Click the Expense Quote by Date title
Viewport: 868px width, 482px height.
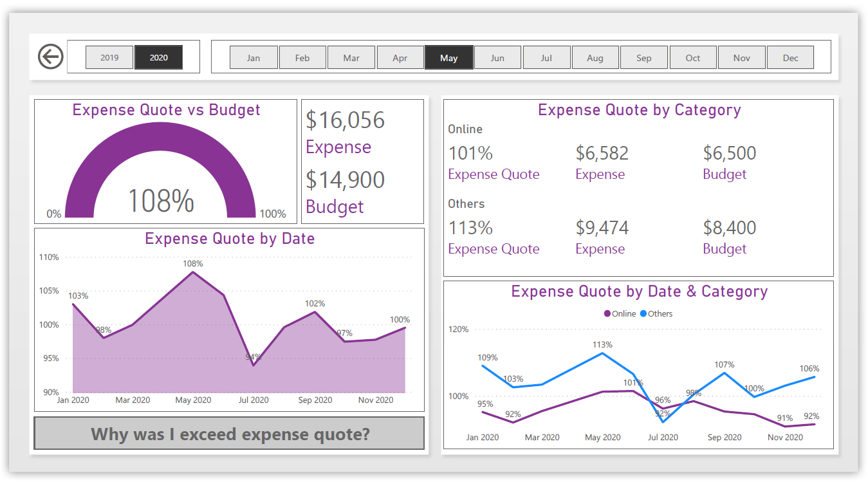pos(229,239)
